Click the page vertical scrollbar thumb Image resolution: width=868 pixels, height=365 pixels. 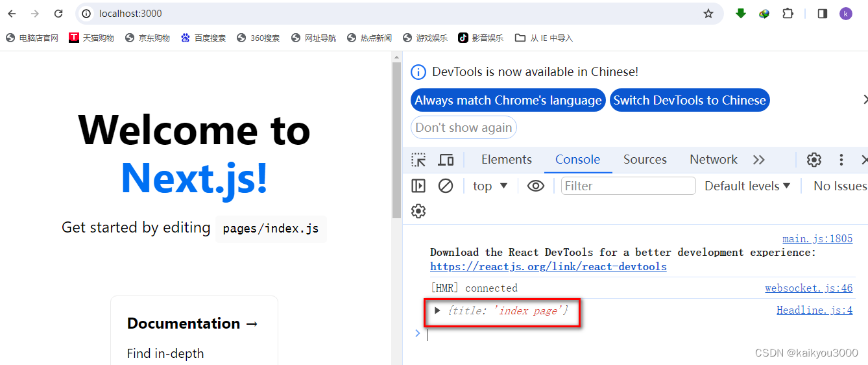tap(396, 140)
